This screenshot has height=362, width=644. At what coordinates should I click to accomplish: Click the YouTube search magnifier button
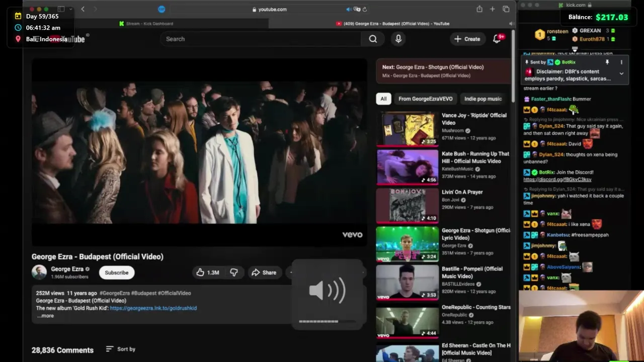tap(373, 39)
